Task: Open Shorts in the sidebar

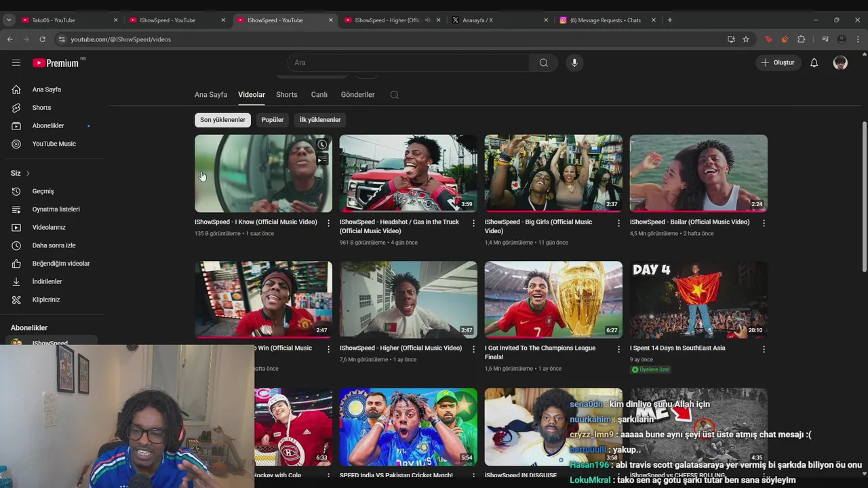Action: coord(41,108)
